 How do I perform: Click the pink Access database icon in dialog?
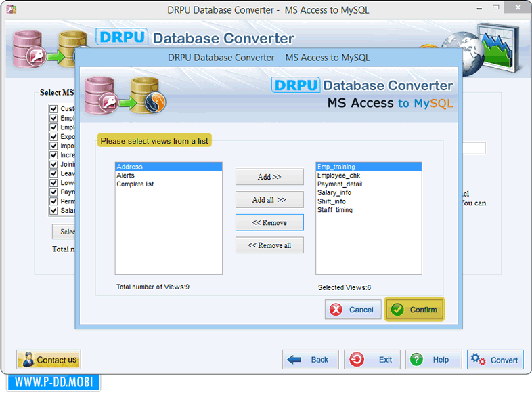coord(102,96)
